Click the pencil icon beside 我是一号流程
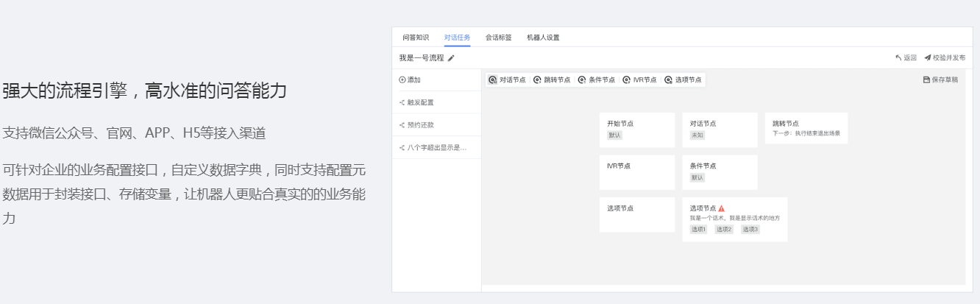Image resolution: width=980 pixels, height=304 pixels. tap(451, 58)
